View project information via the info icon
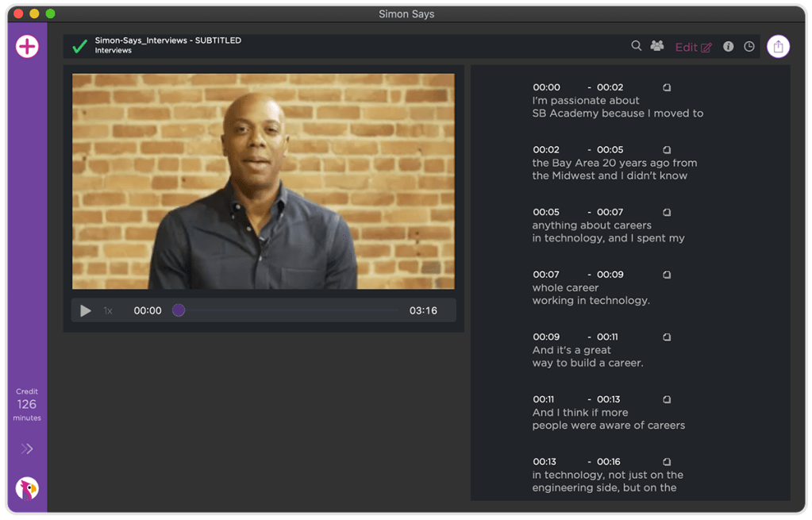812x520 pixels. tap(728, 46)
